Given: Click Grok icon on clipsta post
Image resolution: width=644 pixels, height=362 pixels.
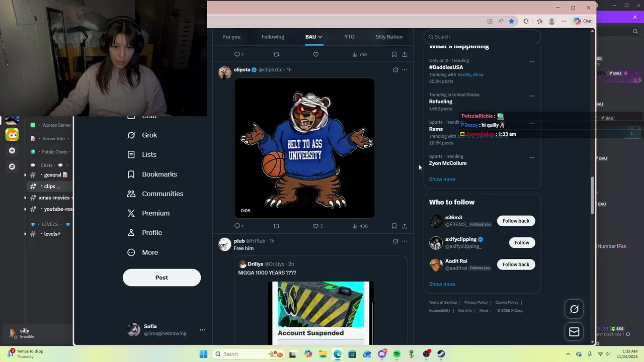Looking at the screenshot, I should pos(395,70).
